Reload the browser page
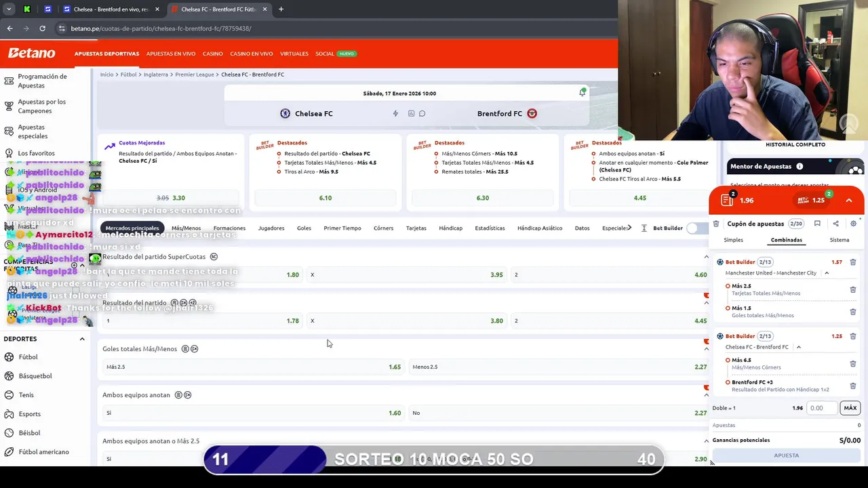Screen dimensions: 868x488 (42, 28)
